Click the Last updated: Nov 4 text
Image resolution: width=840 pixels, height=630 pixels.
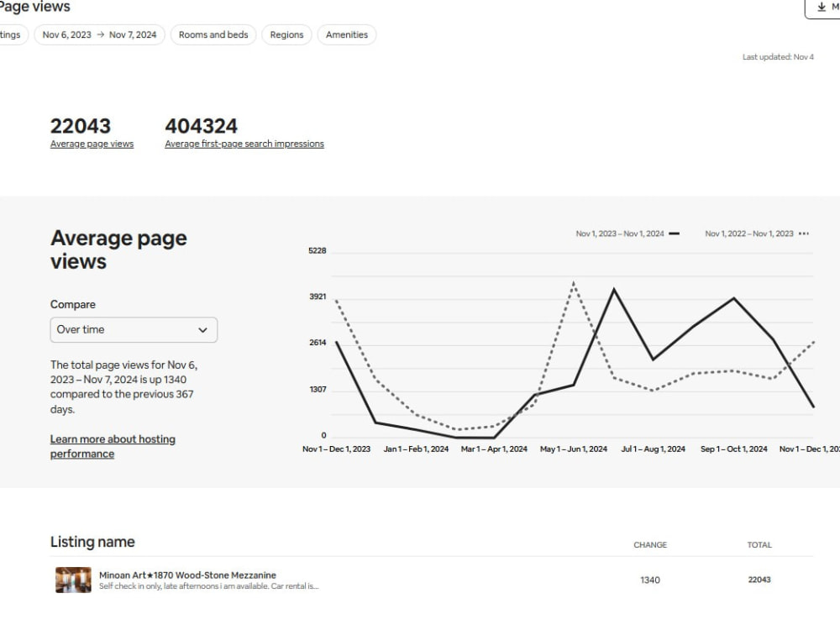pyautogui.click(x=778, y=57)
